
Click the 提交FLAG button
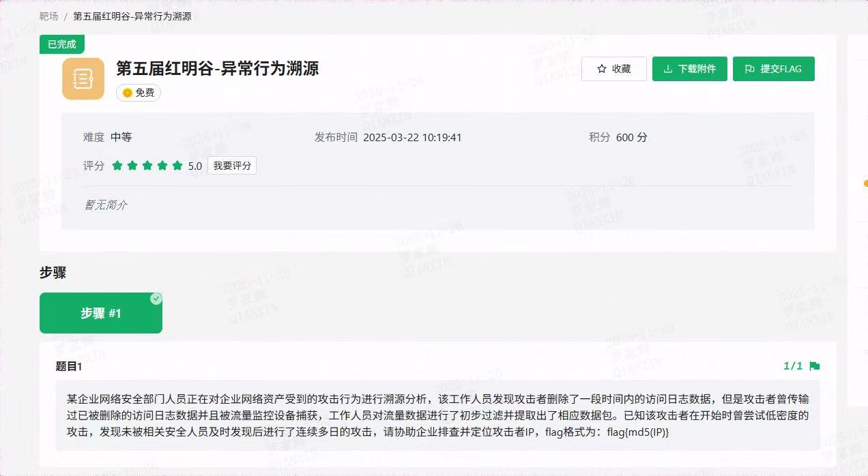pyautogui.click(x=774, y=69)
